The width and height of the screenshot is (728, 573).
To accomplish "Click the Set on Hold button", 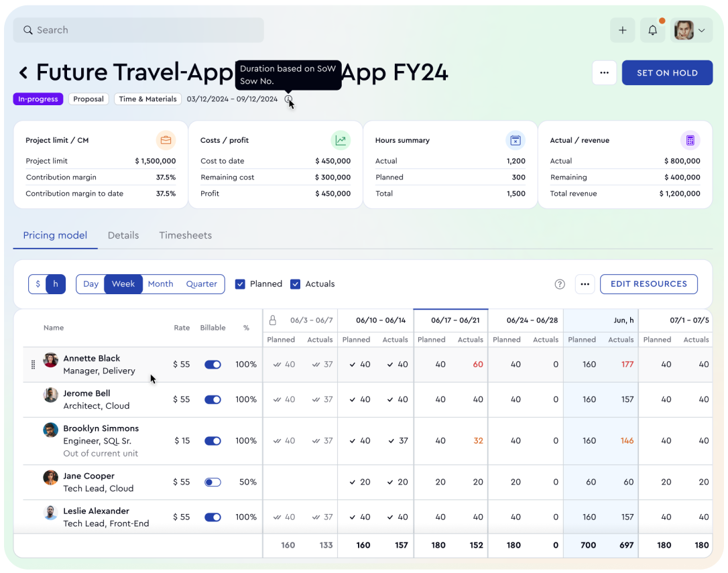I will [x=667, y=73].
